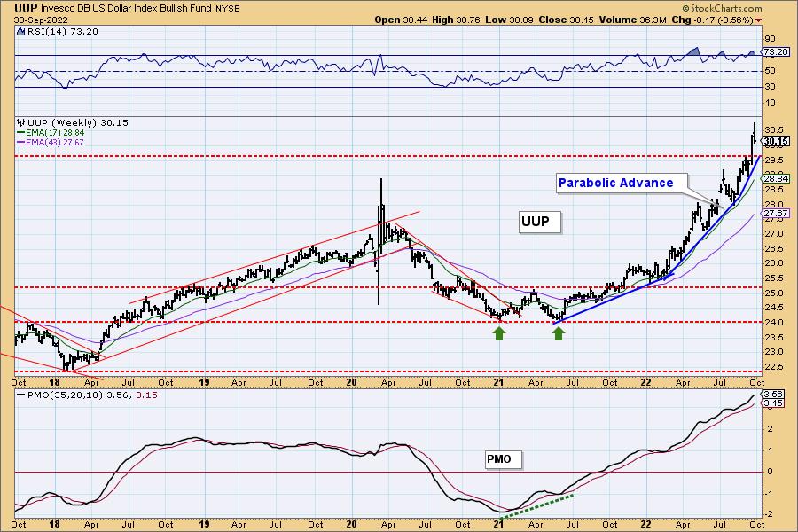Click the 25.0 price axis label
The height and width of the screenshot is (532, 798).
tap(773, 293)
